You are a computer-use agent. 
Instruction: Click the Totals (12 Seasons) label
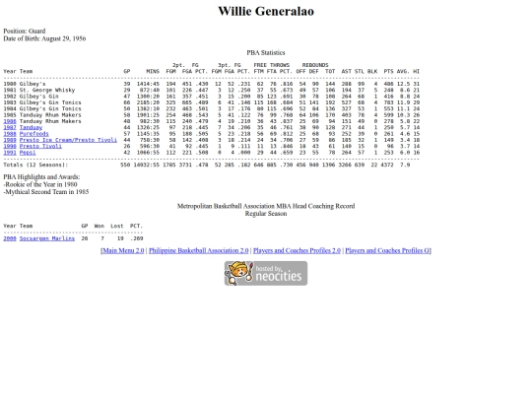coord(35,165)
